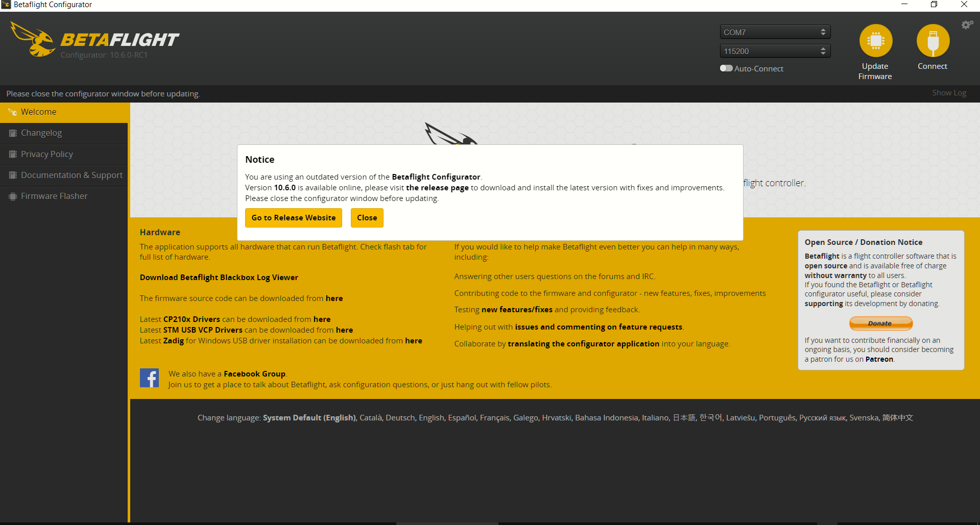Open the Facebook Group link
This screenshot has width=980, height=525.
point(255,374)
